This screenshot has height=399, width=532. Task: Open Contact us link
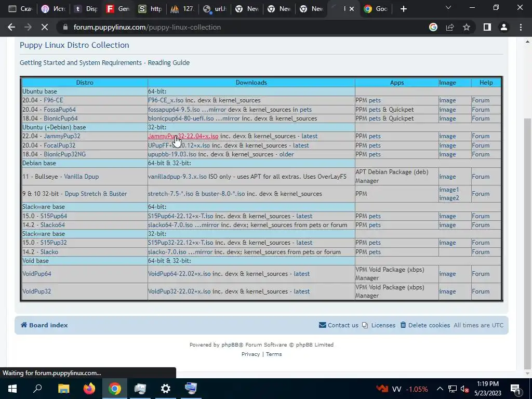pyautogui.click(x=339, y=325)
